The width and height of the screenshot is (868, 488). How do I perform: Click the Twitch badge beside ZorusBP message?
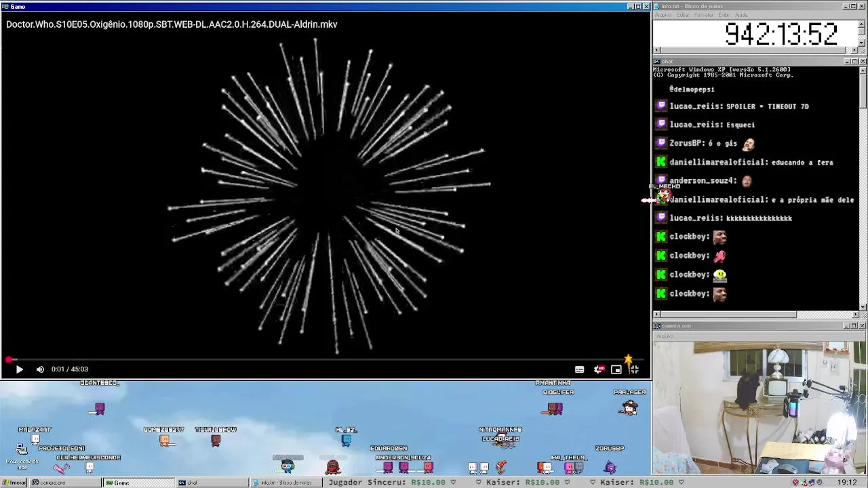(661, 143)
